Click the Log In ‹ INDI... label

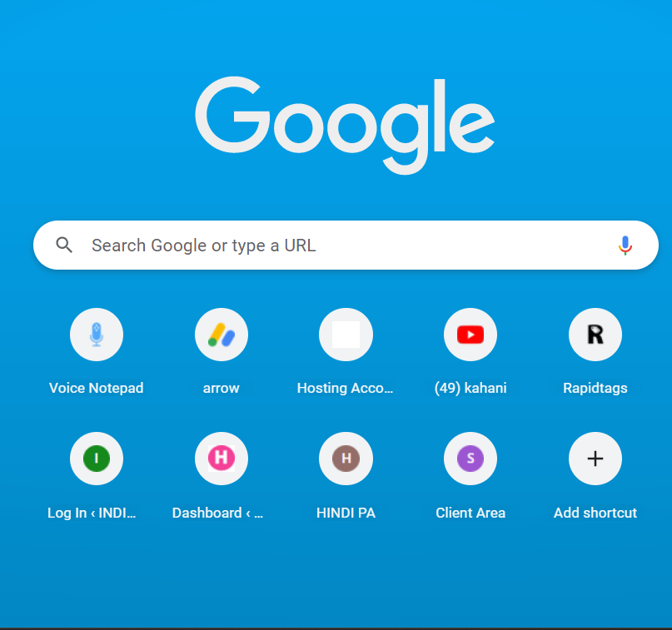coord(92,513)
